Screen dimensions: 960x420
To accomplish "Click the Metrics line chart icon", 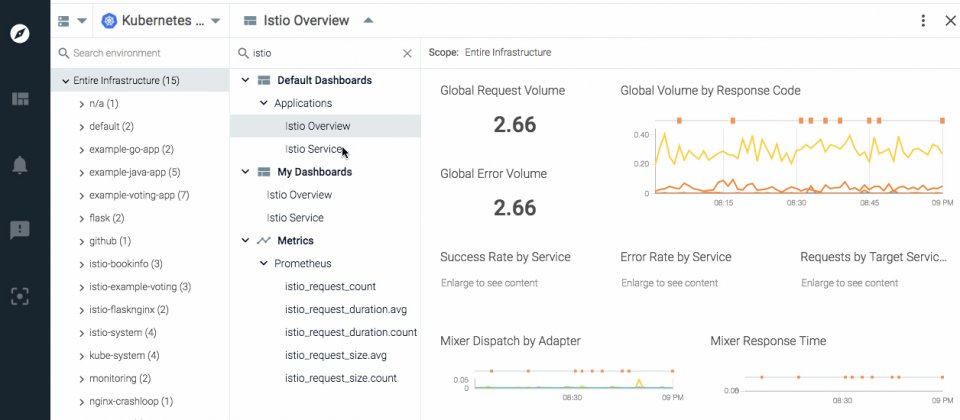I will click(264, 241).
